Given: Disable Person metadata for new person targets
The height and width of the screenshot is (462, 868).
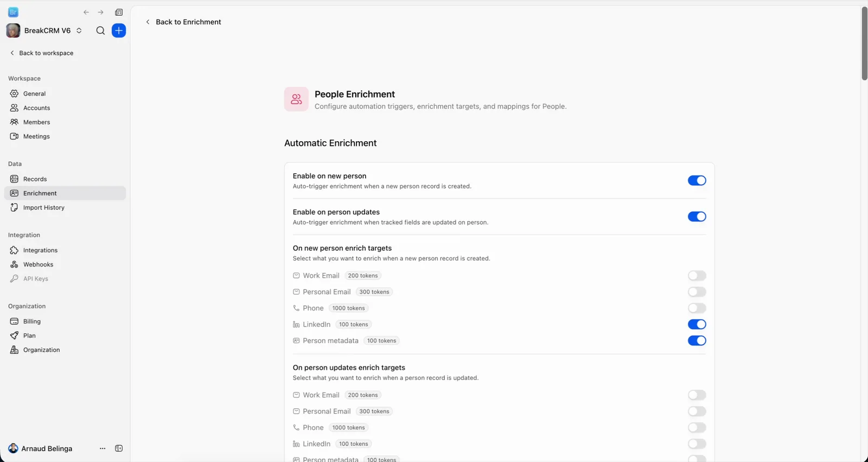Looking at the screenshot, I should 697,341.
